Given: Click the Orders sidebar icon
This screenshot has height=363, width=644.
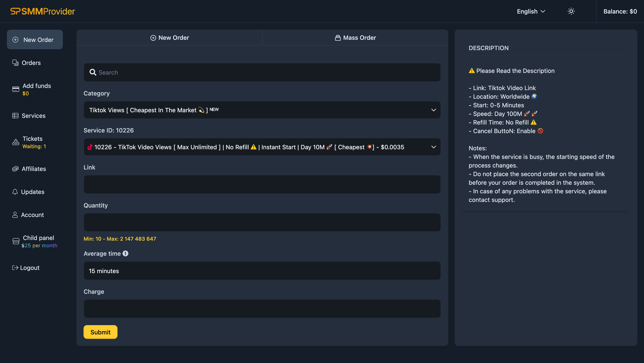Looking at the screenshot, I should (x=15, y=63).
